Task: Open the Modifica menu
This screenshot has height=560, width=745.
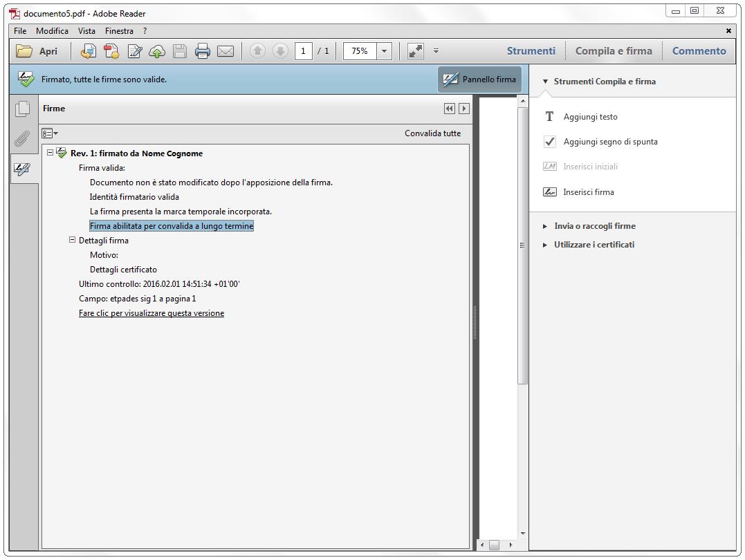Action: (x=52, y=31)
